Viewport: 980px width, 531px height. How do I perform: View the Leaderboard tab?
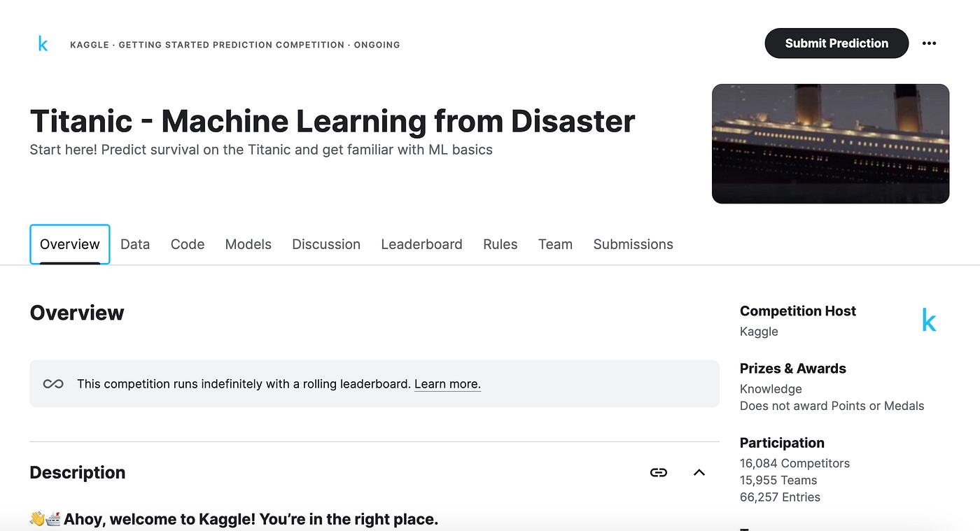click(x=421, y=244)
